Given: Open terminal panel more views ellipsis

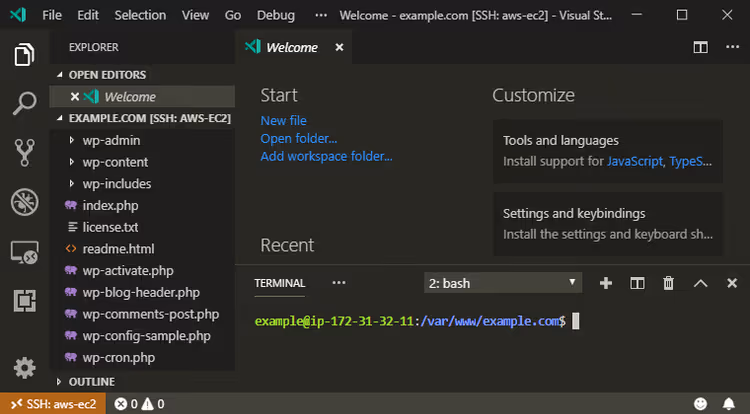Looking at the screenshot, I should pos(339,283).
